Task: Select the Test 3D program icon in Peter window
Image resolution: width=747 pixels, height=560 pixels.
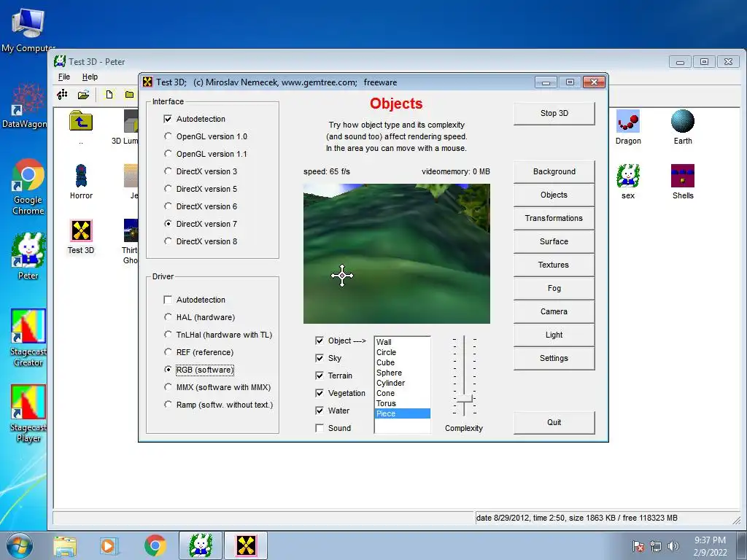Action: tap(81, 231)
